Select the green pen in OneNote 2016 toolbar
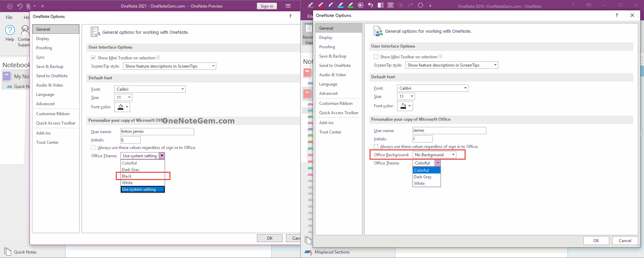644x258 pixels. point(351,5)
